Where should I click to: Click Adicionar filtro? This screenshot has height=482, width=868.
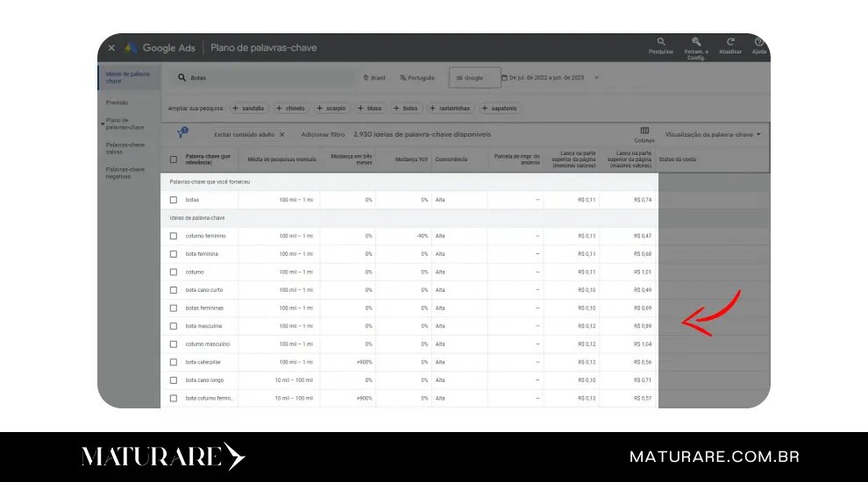(323, 134)
